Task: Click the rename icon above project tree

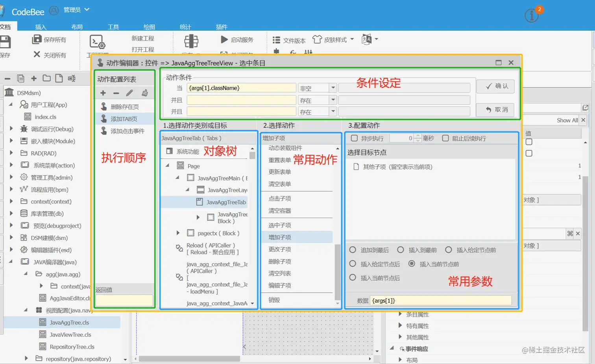Action: point(72,78)
